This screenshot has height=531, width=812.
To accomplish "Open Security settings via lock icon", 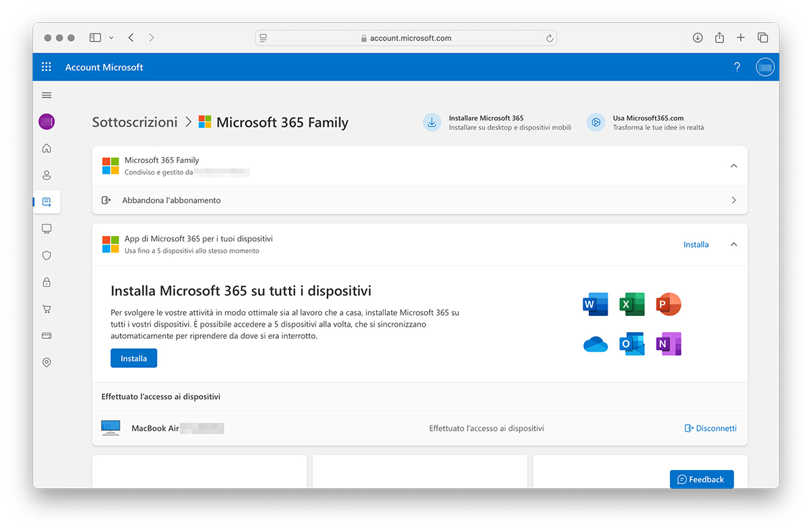I will pyautogui.click(x=46, y=282).
